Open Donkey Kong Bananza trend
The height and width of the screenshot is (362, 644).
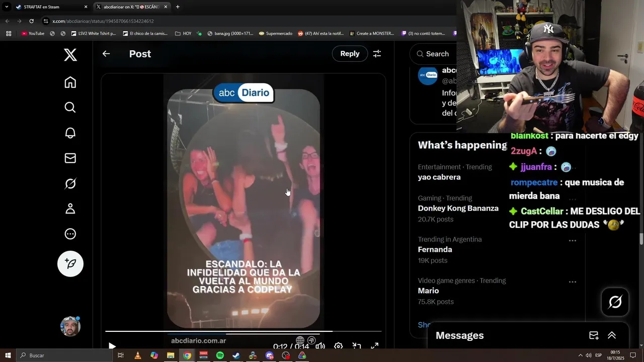(458, 208)
